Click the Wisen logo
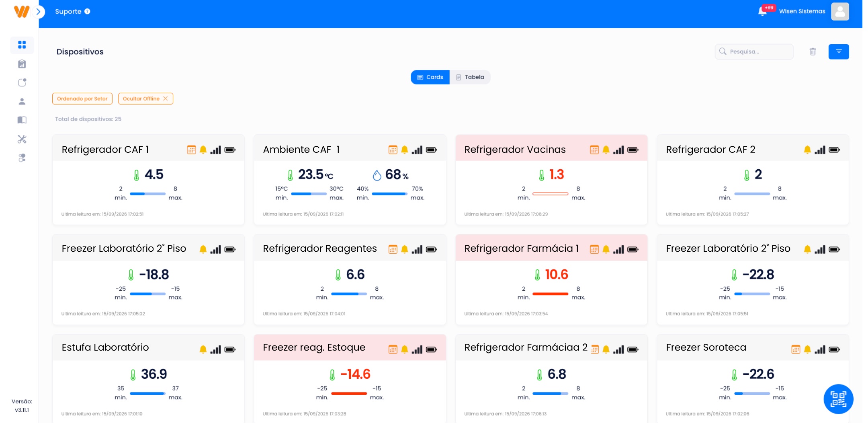 21,12
